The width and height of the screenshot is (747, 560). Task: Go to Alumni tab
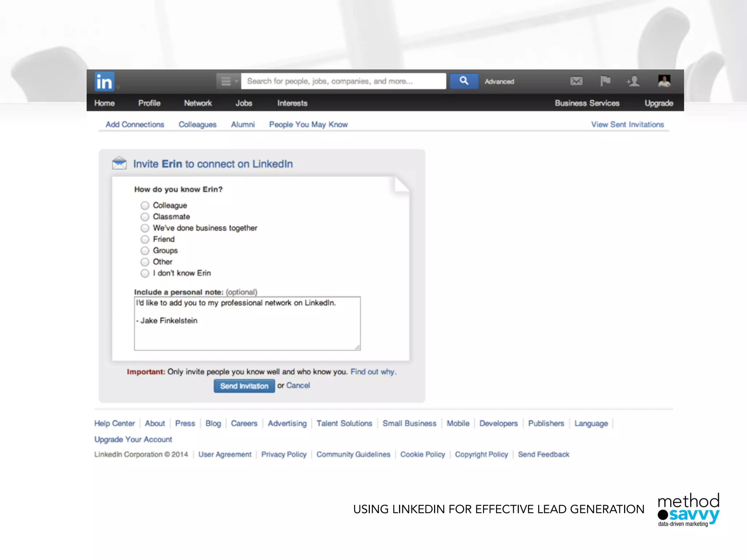pyautogui.click(x=243, y=125)
